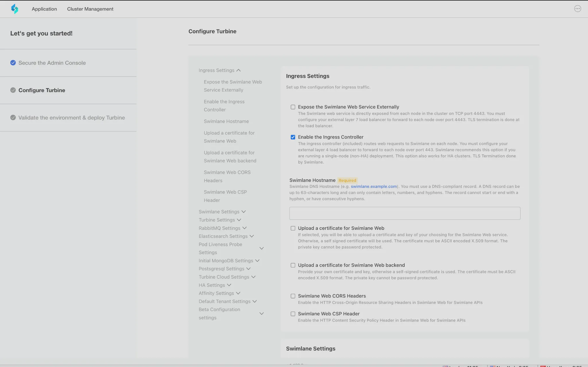This screenshot has width=588, height=367.
Task: Expand Beta Configuration settings chevron
Action: 262,314
